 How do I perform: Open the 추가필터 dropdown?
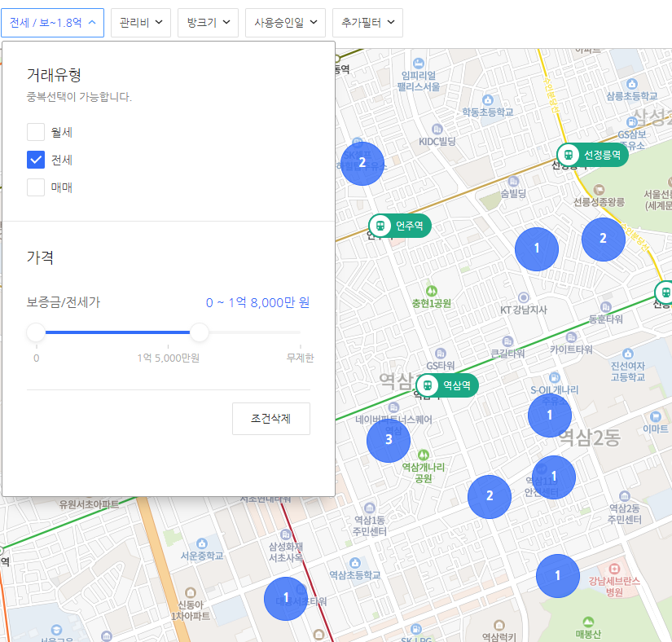[x=367, y=23]
